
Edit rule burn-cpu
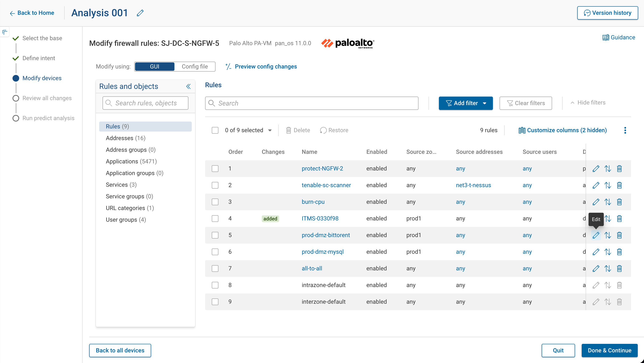[596, 202]
